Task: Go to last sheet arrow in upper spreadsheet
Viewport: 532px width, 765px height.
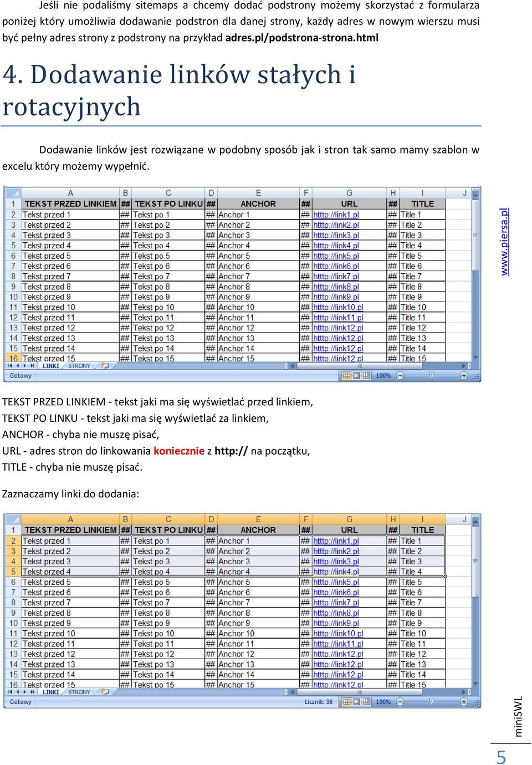Action: tap(32, 366)
